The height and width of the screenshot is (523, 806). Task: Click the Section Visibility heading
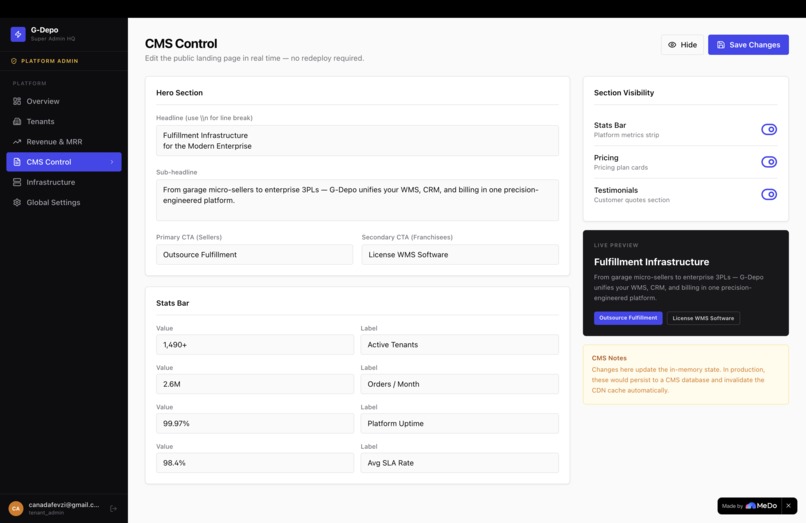624,93
